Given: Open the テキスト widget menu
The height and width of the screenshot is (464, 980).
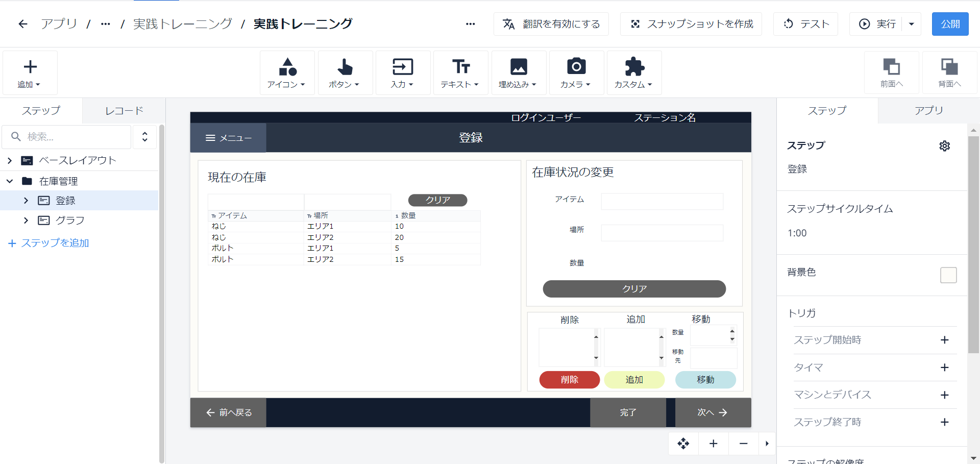Looking at the screenshot, I should (460, 73).
